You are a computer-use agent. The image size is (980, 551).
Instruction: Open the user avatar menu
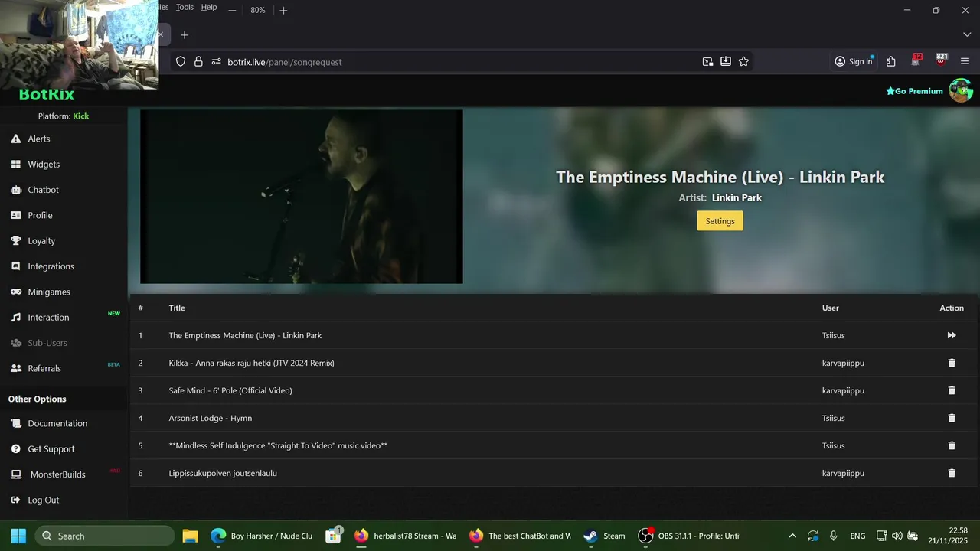pyautogui.click(x=961, y=90)
